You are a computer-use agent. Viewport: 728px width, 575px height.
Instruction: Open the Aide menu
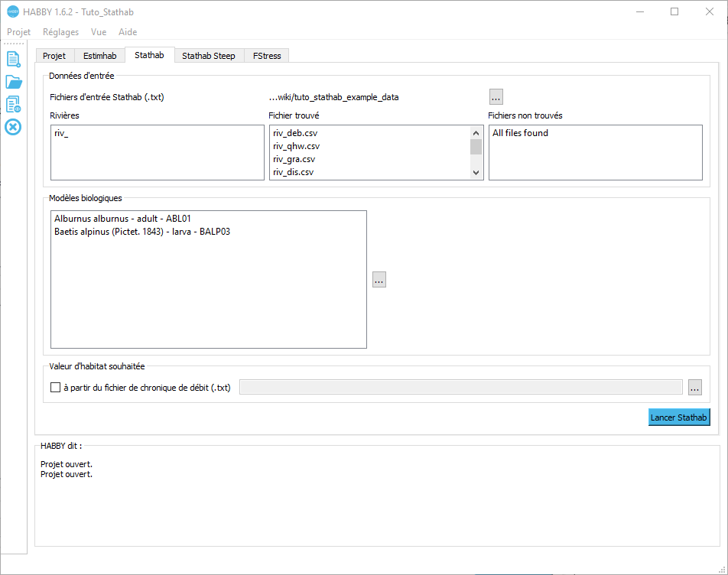coord(128,32)
